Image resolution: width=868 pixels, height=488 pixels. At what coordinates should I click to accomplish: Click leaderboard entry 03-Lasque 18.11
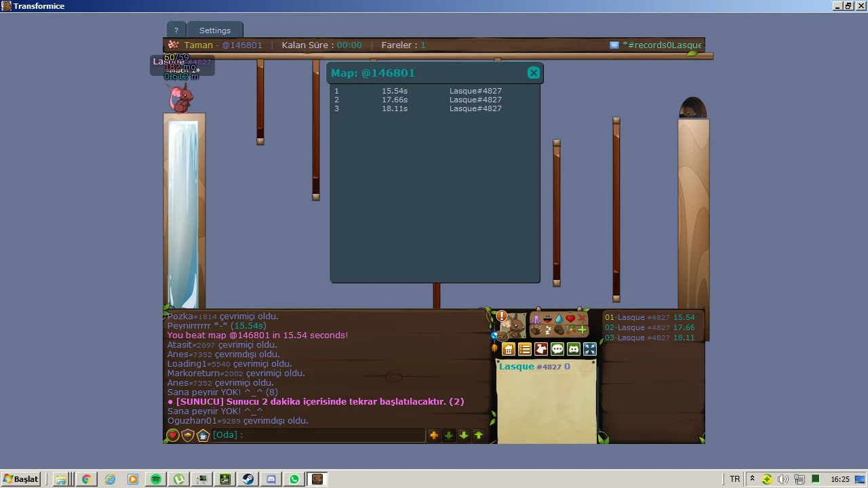[650, 338]
